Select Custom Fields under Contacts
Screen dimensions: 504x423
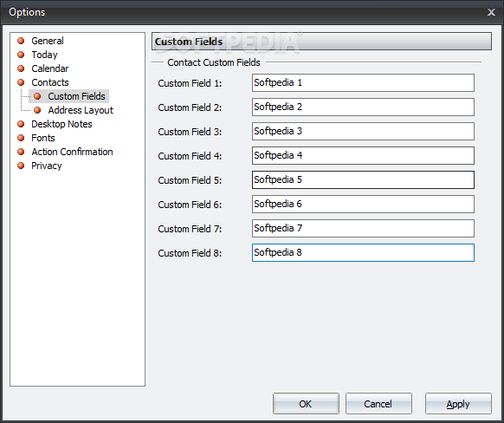pos(76,96)
